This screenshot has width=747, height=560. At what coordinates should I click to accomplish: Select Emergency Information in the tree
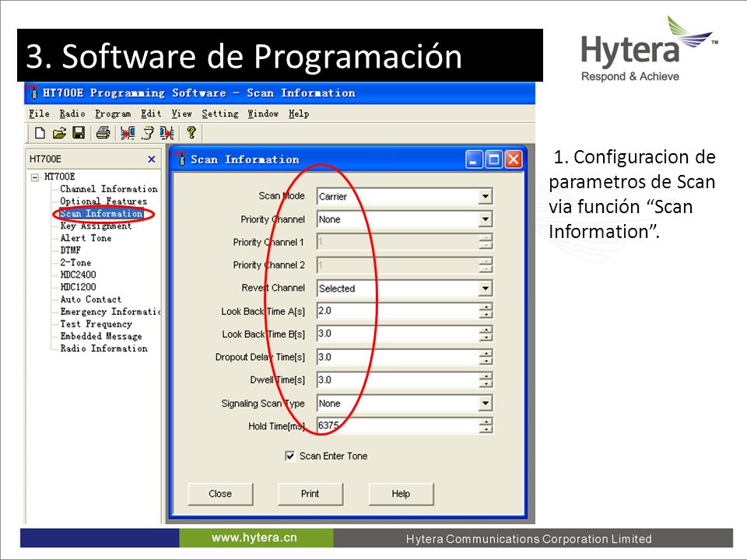(x=110, y=312)
